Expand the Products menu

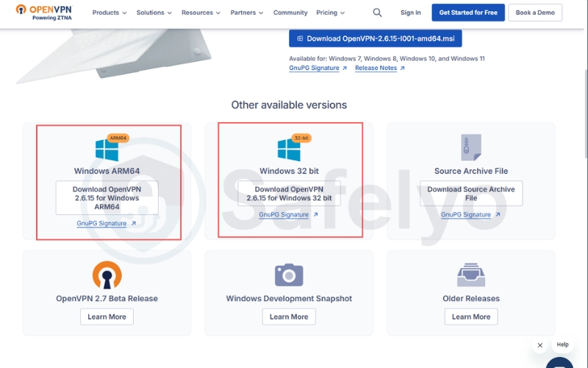tap(110, 13)
